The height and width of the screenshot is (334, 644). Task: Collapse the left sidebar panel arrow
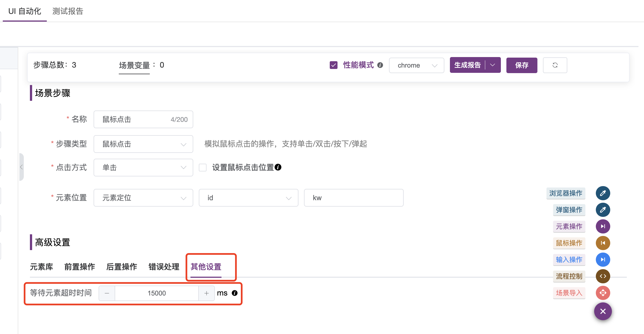(21, 167)
